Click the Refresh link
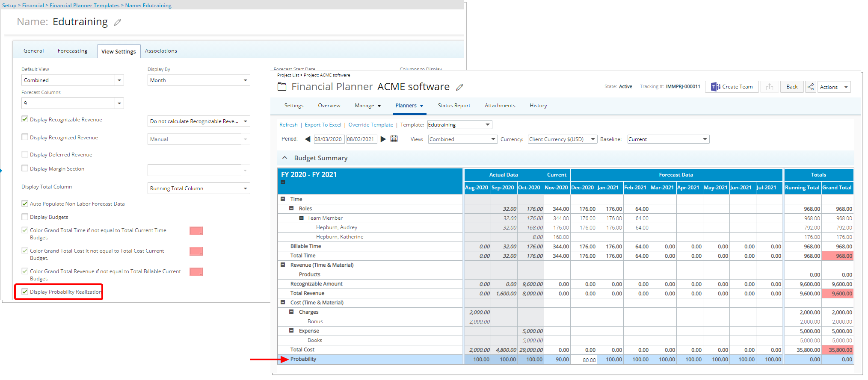The height and width of the screenshot is (380, 868). pyautogui.click(x=288, y=125)
